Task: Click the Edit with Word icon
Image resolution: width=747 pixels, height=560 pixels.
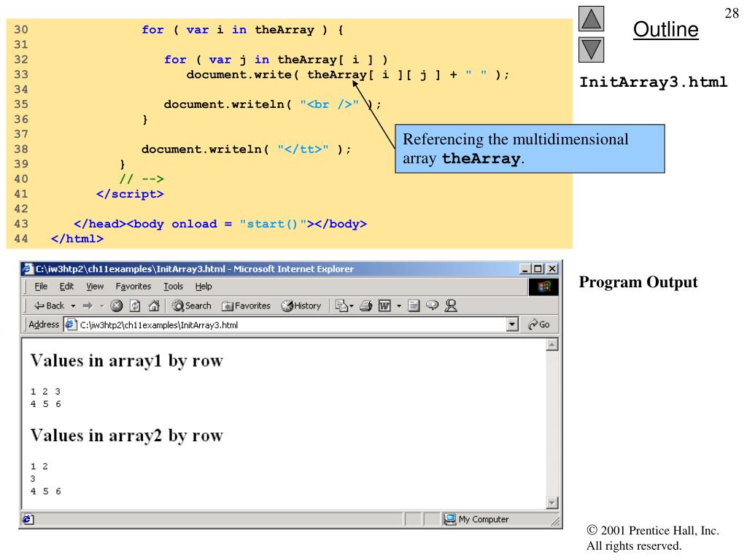Action: pos(384,306)
